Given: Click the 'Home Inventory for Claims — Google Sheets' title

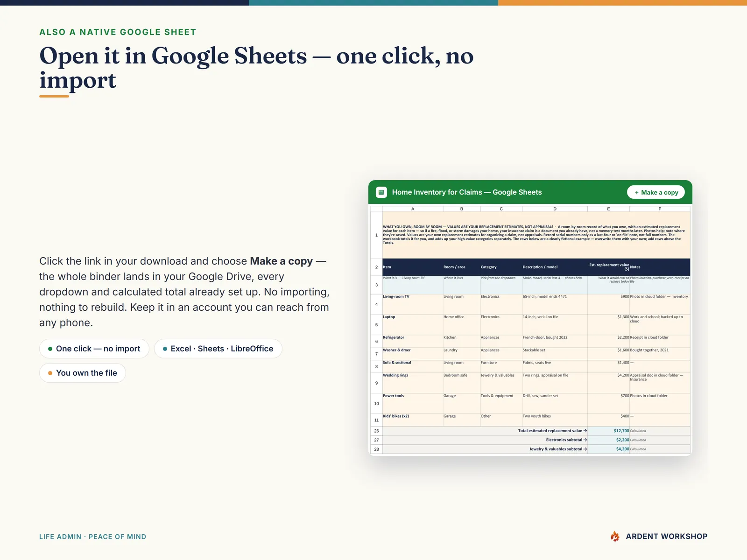Looking at the screenshot, I should tap(467, 192).
